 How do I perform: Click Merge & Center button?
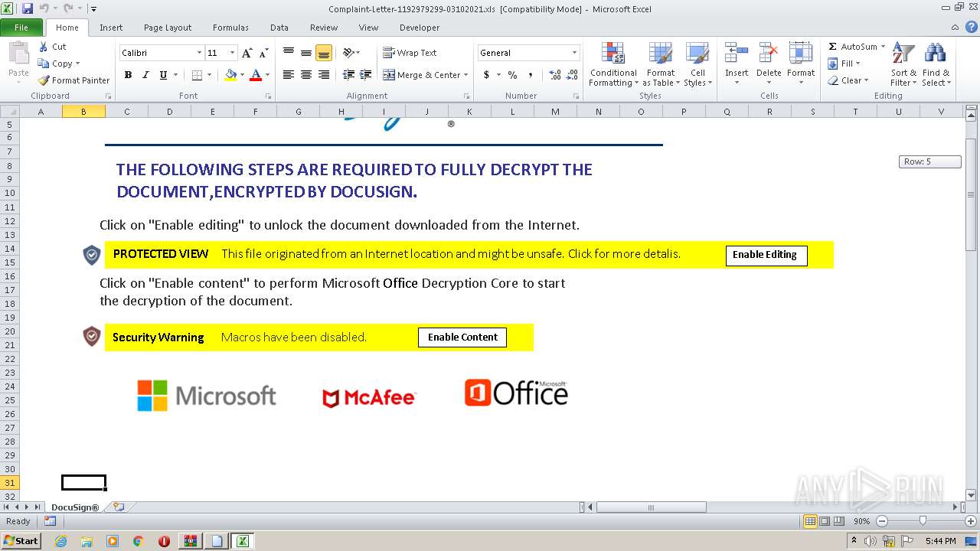[x=422, y=75]
